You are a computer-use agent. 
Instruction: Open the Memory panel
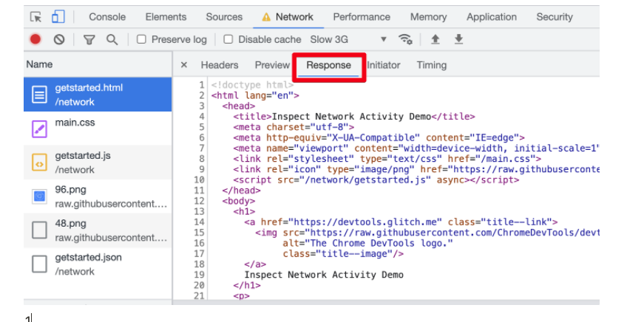[x=428, y=17]
